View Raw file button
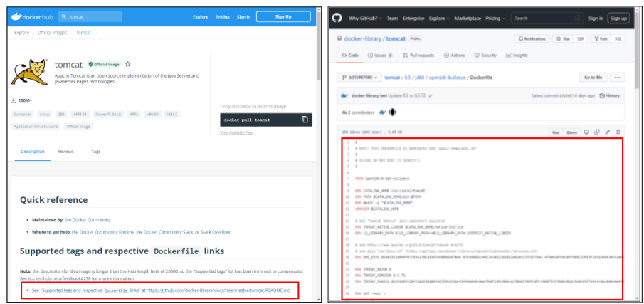This screenshot has height=304, width=644. click(x=556, y=132)
